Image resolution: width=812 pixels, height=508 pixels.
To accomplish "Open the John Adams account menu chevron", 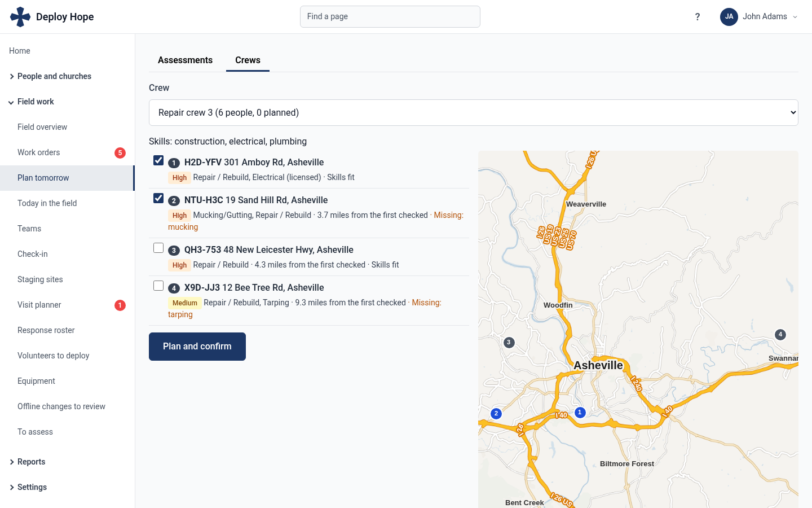I will click(x=795, y=17).
